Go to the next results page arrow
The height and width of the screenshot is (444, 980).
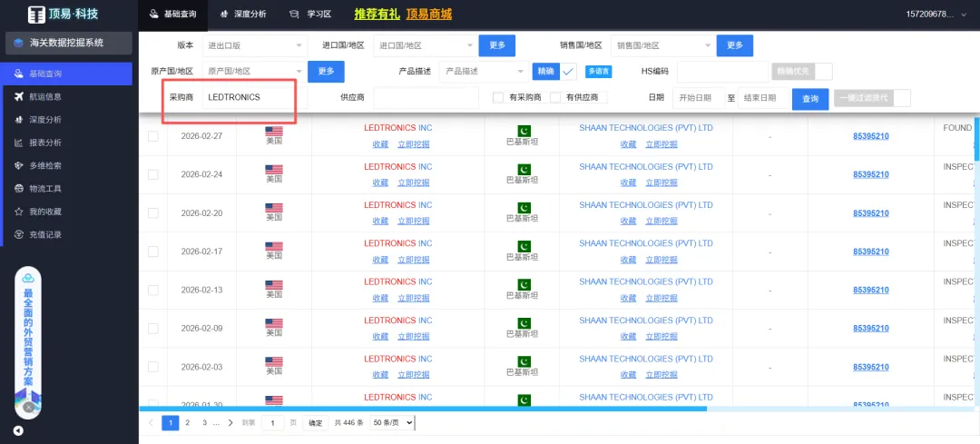(230, 423)
